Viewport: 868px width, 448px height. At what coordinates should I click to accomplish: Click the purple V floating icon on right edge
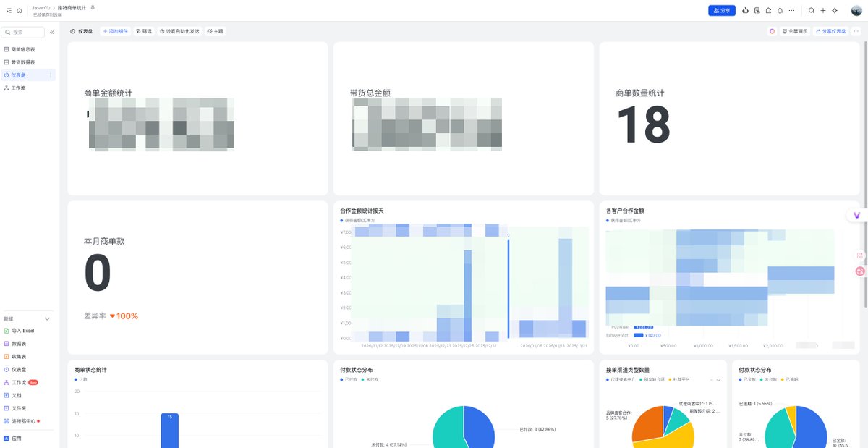tap(856, 215)
